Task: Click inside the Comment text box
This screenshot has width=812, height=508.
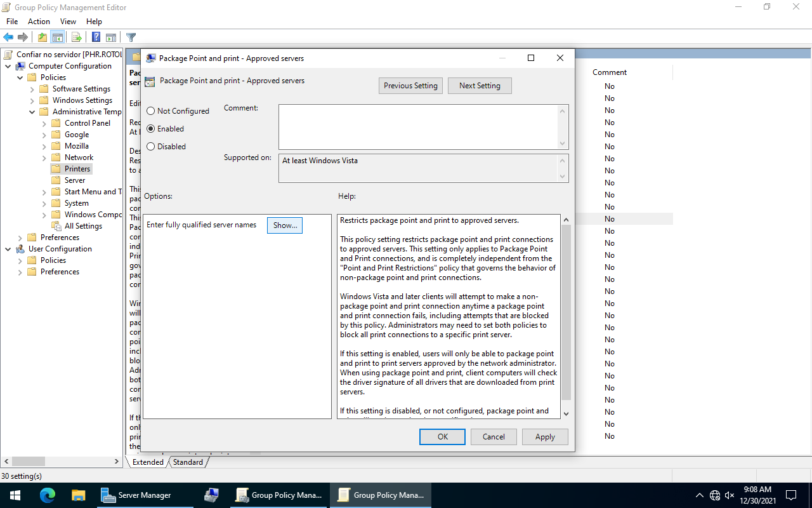Action: [419, 127]
